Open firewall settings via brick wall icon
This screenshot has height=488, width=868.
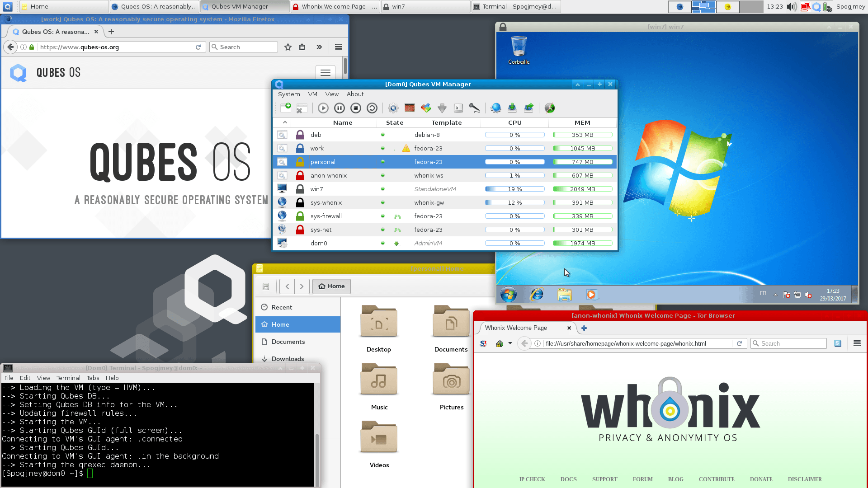click(409, 108)
